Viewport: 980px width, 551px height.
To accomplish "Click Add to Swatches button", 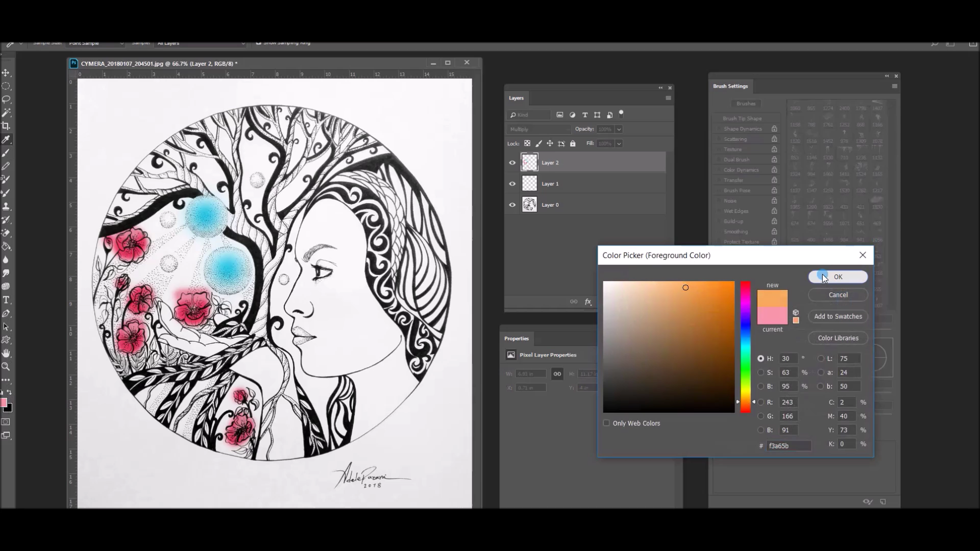I will point(838,316).
